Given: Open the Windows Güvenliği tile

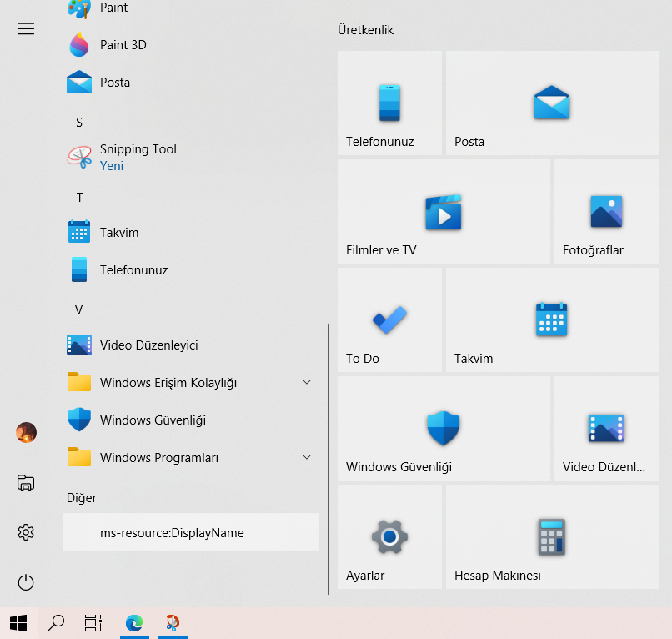Looking at the screenshot, I should coord(444,429).
